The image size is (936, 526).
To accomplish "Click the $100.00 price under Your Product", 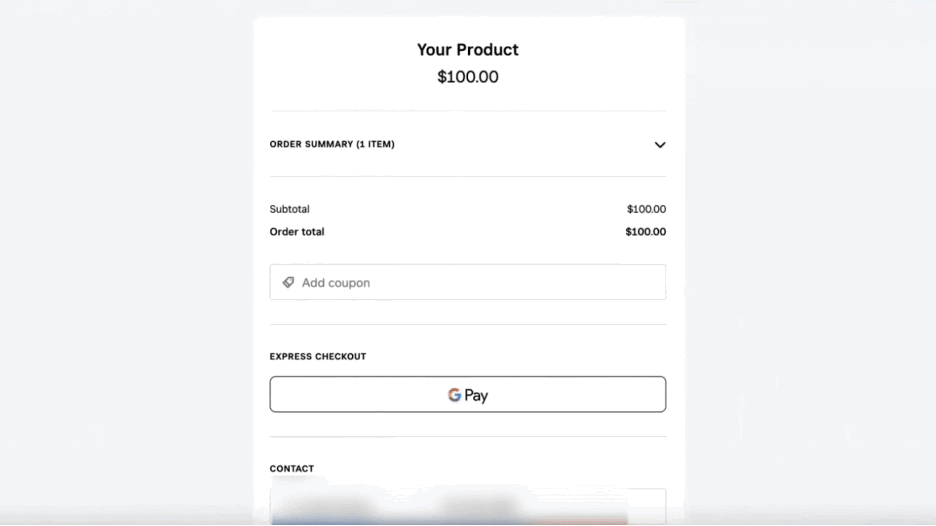I will tap(467, 77).
